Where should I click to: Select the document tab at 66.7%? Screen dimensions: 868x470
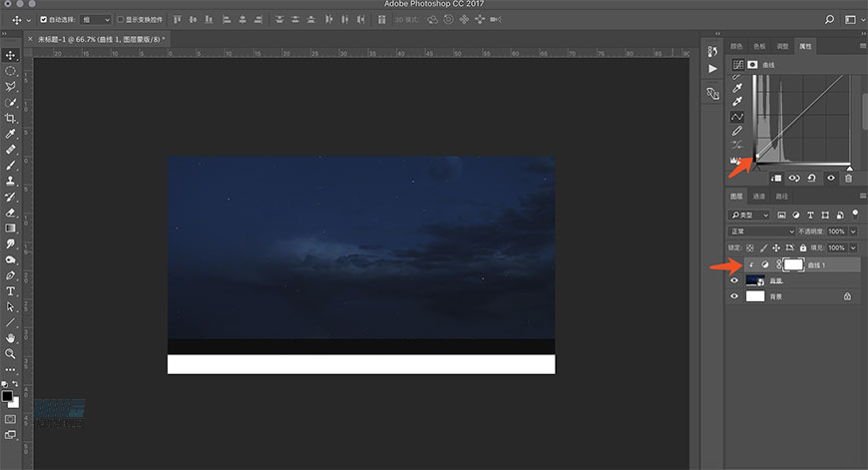tap(101, 39)
